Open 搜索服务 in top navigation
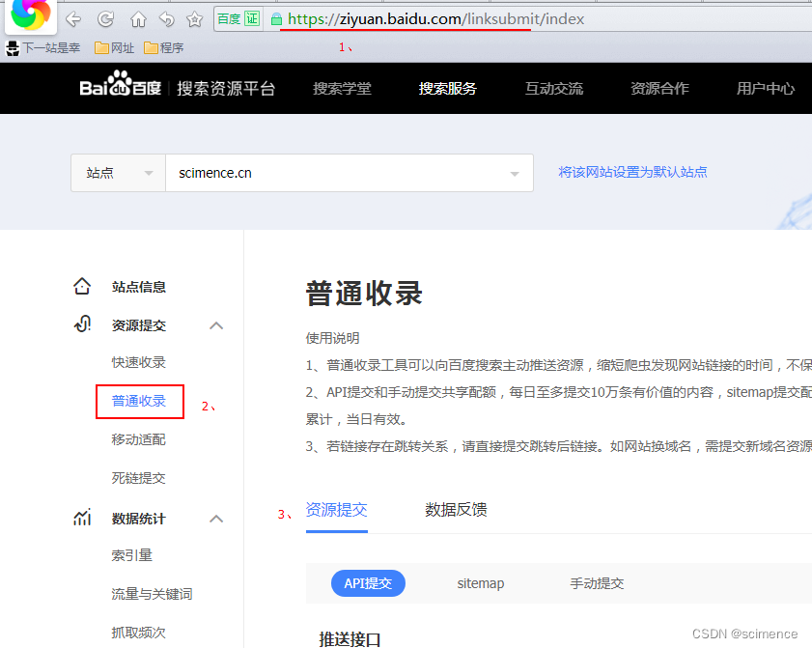812x648 pixels. coord(447,89)
